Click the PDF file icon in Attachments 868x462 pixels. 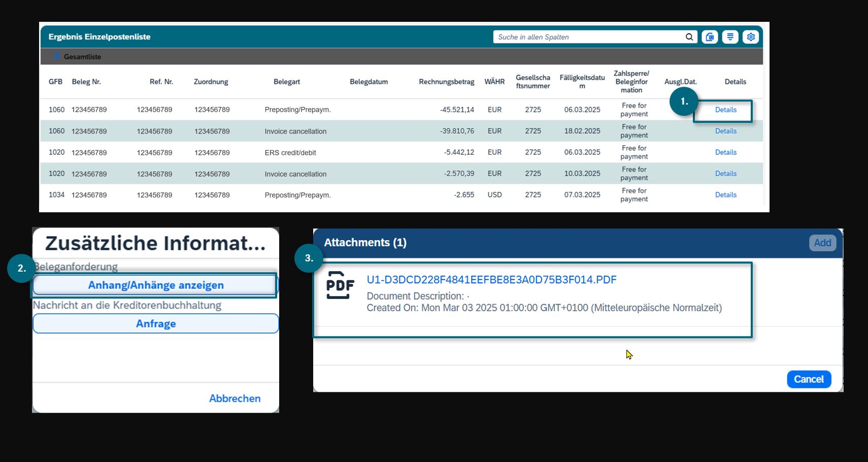pos(340,285)
